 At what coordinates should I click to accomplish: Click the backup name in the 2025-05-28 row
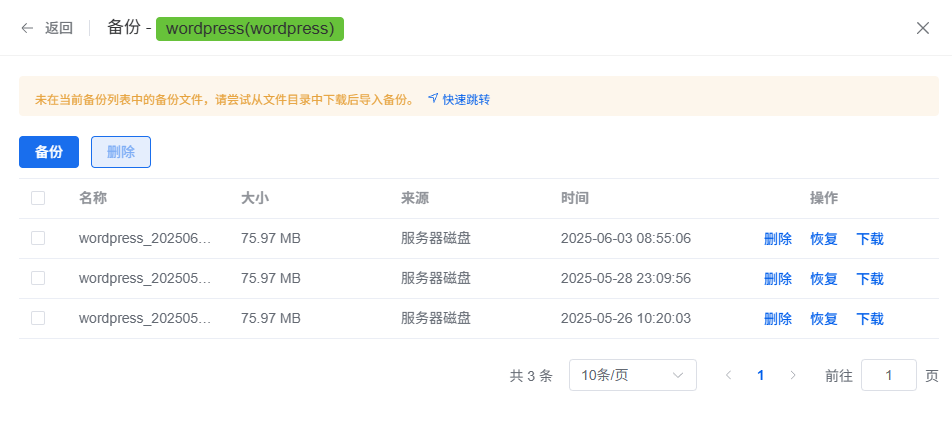click(x=145, y=279)
